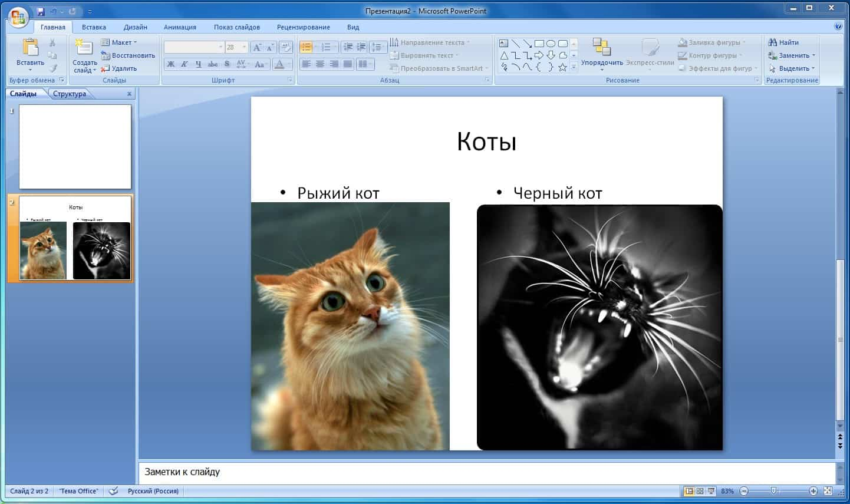
Task: Open the Вставка ribbon tab
Action: (x=94, y=27)
